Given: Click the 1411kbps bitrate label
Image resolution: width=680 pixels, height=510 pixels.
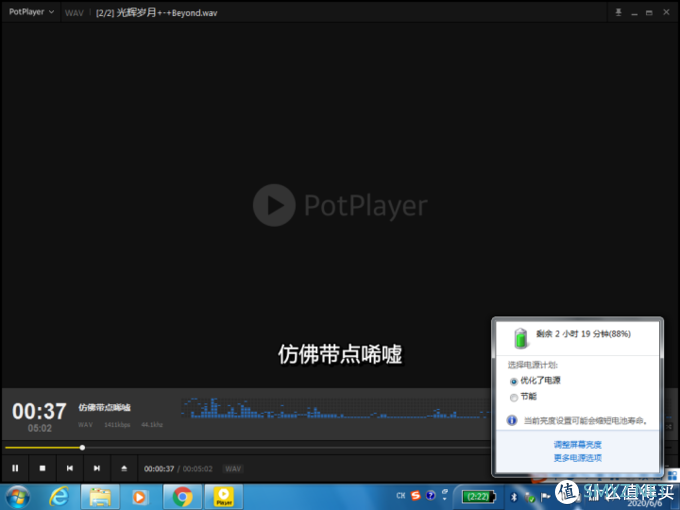Looking at the screenshot, I should [117, 425].
